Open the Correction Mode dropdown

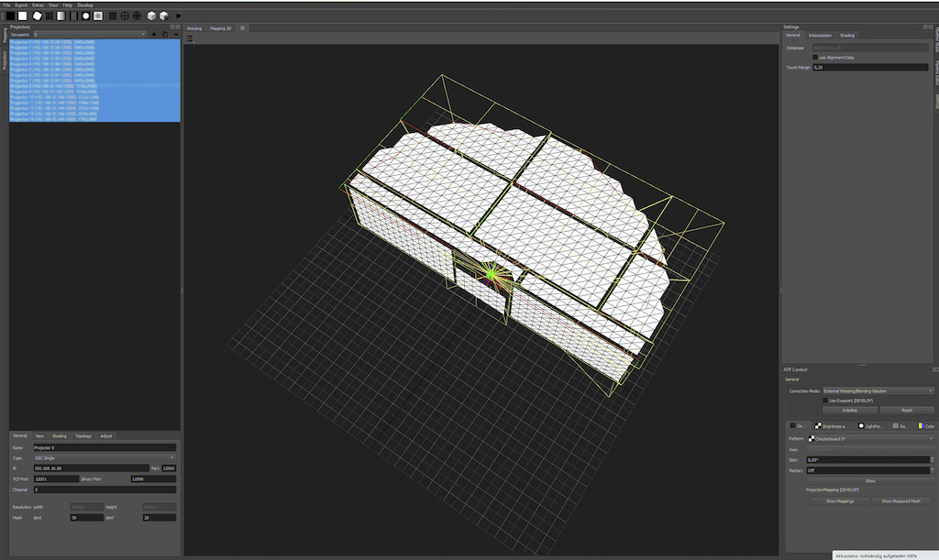[x=878, y=390]
